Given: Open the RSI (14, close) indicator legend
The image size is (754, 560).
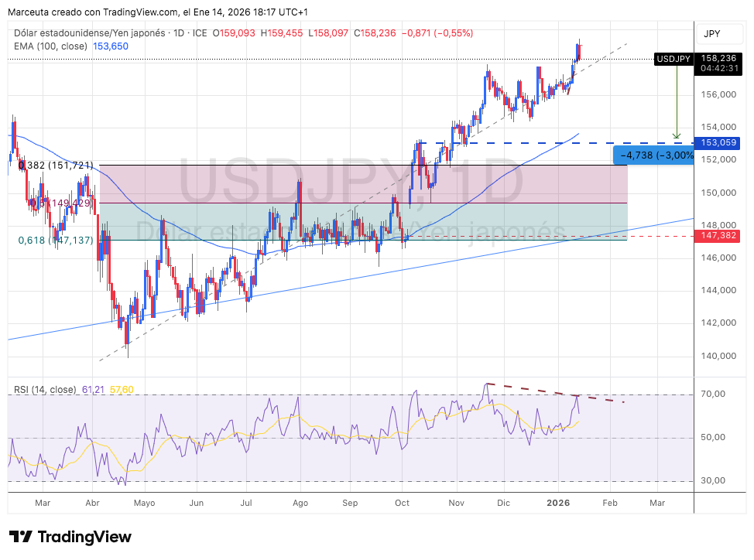Looking at the screenshot, I should 46,390.
